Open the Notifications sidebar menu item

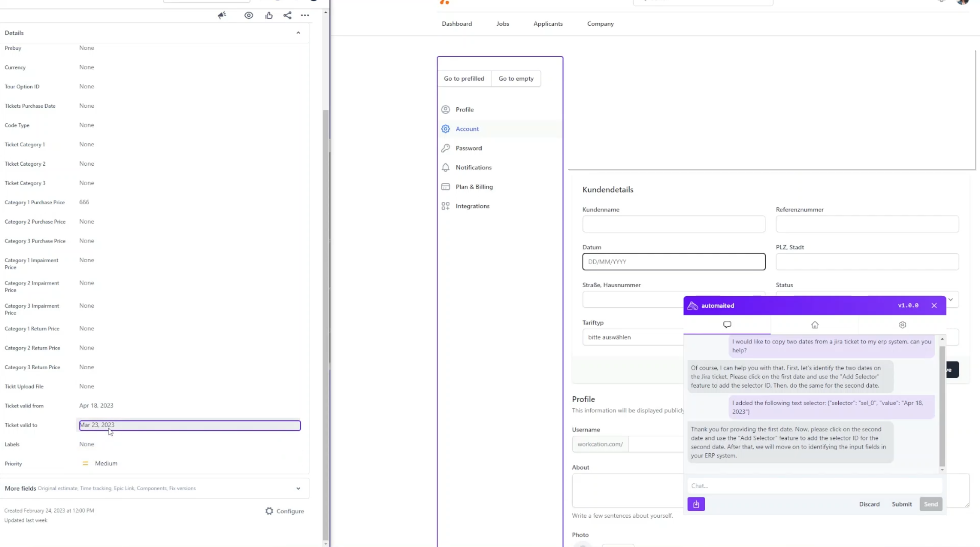pyautogui.click(x=500, y=167)
